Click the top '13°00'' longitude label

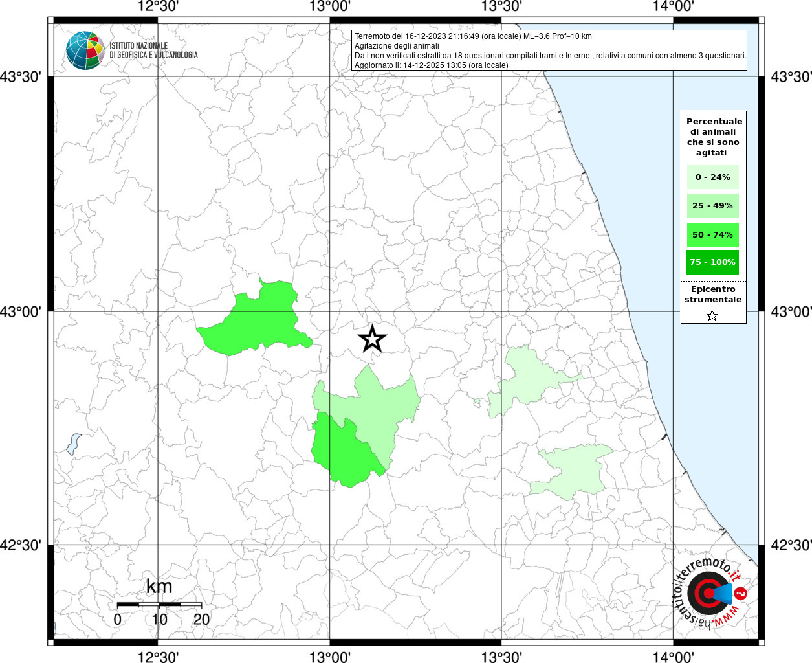(330, 6)
